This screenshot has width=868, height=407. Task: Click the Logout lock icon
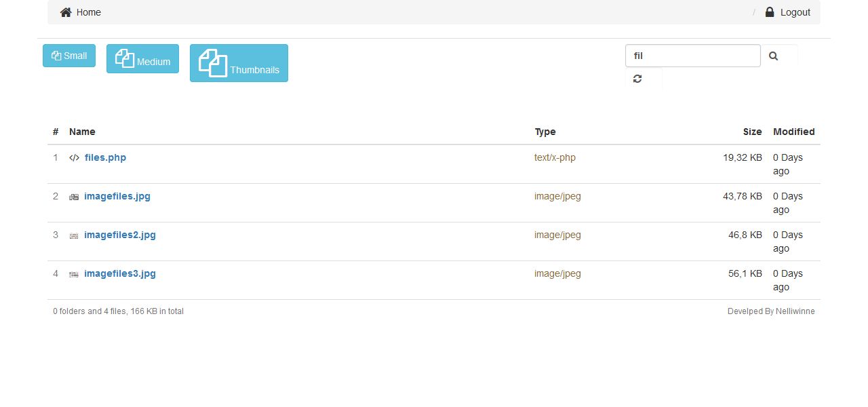770,12
